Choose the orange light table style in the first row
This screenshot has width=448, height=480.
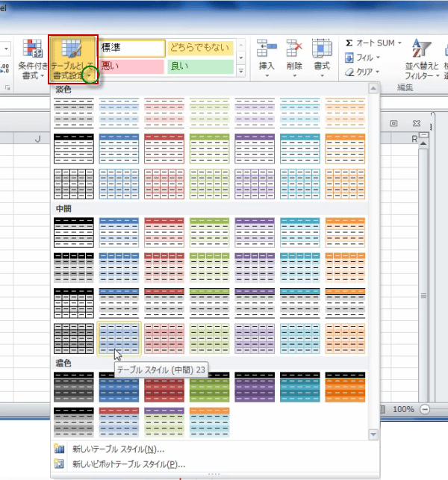point(345,113)
